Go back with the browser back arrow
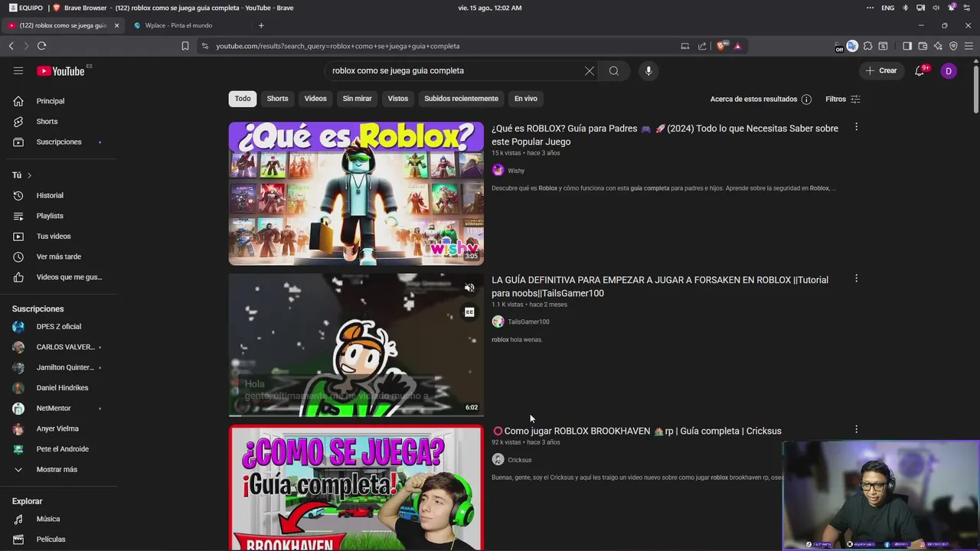This screenshot has height=551, width=980. 11,46
